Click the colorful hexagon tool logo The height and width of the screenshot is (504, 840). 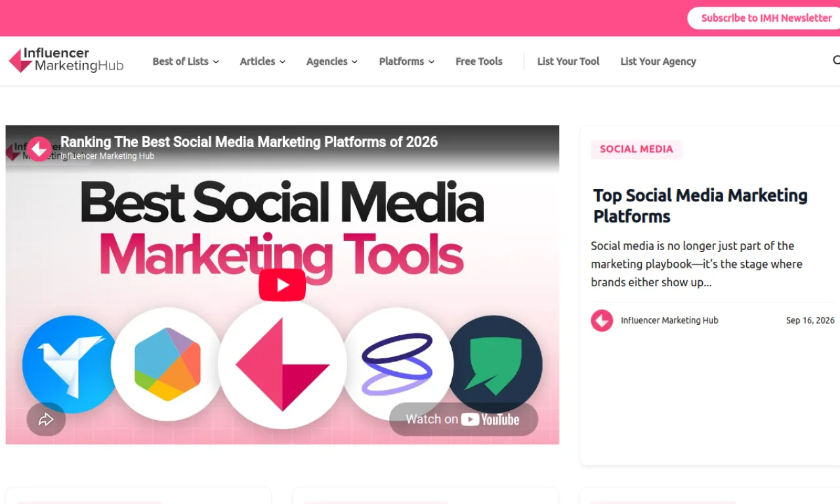(x=167, y=364)
